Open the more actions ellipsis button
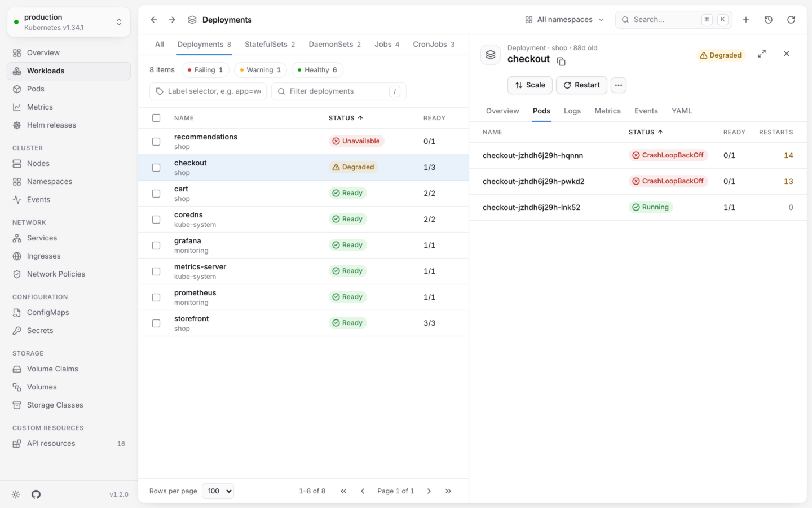This screenshot has height=508, width=812. [x=619, y=85]
